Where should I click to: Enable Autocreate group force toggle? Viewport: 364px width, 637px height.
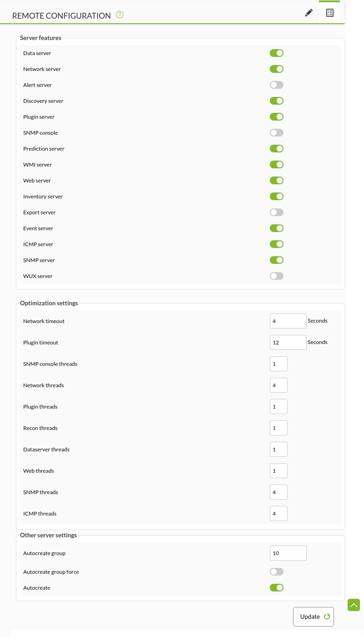277,572
